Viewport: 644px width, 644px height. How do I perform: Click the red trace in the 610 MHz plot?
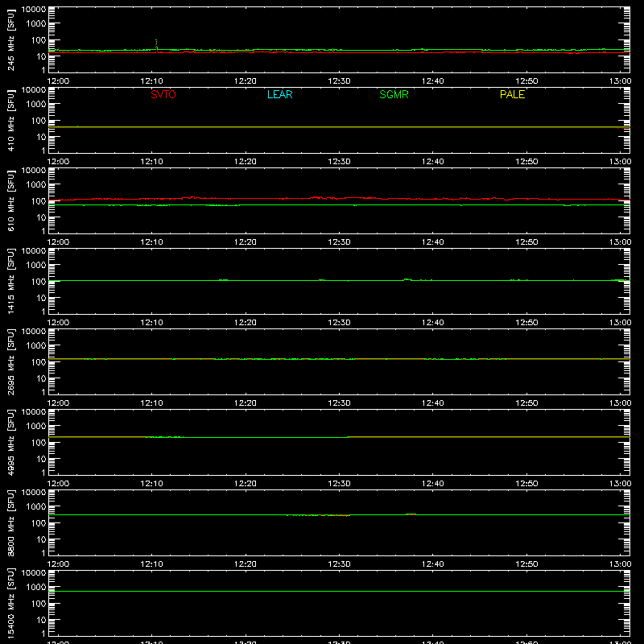click(339, 198)
